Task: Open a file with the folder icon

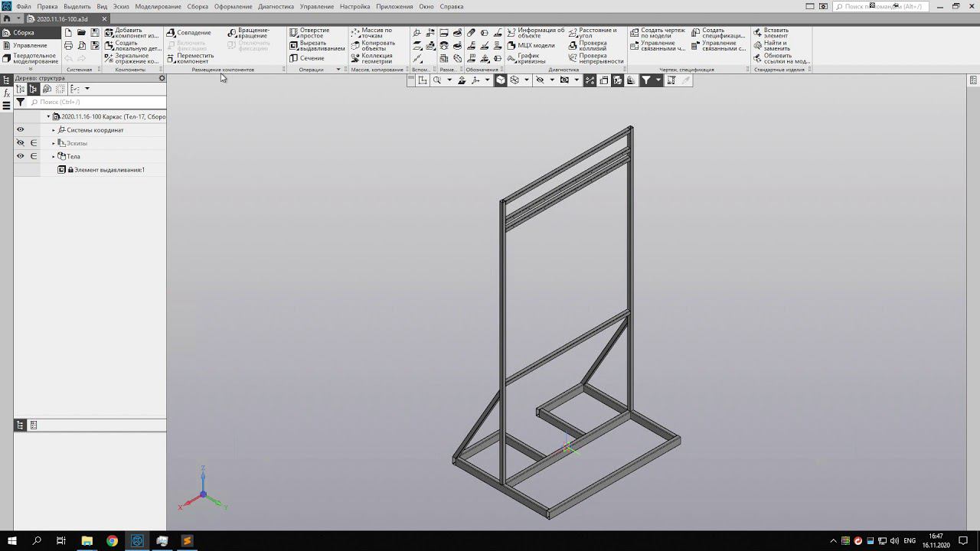Action: [x=81, y=33]
